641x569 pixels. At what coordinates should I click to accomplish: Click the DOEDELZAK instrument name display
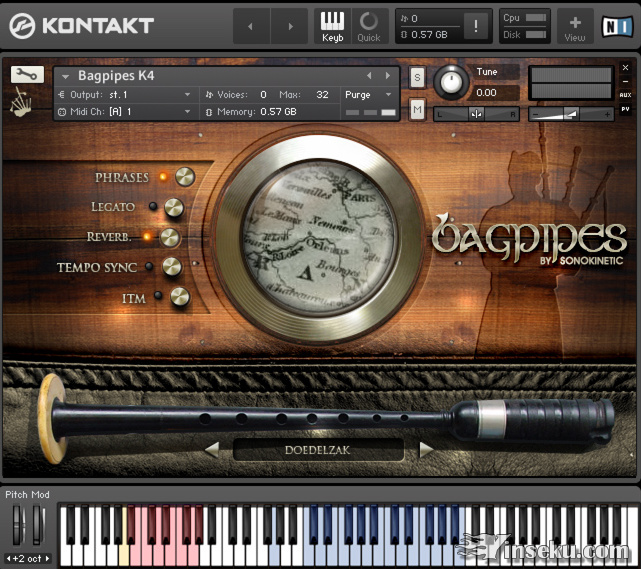coord(318,450)
